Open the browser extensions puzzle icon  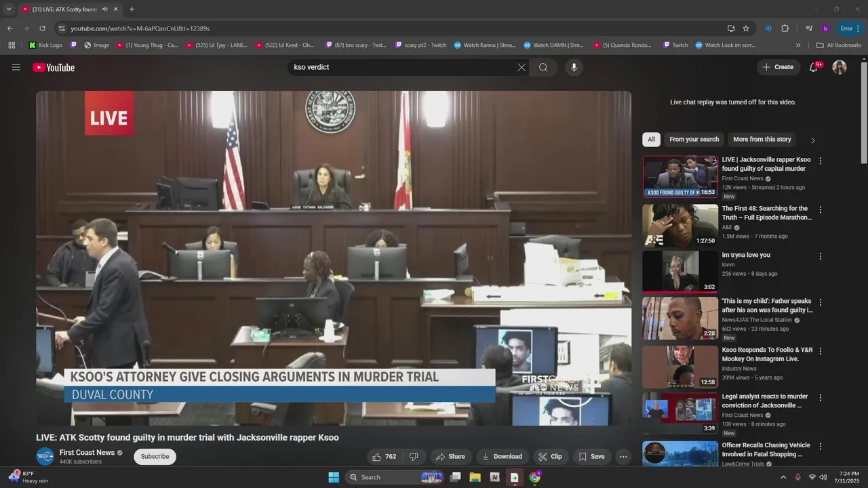click(785, 28)
